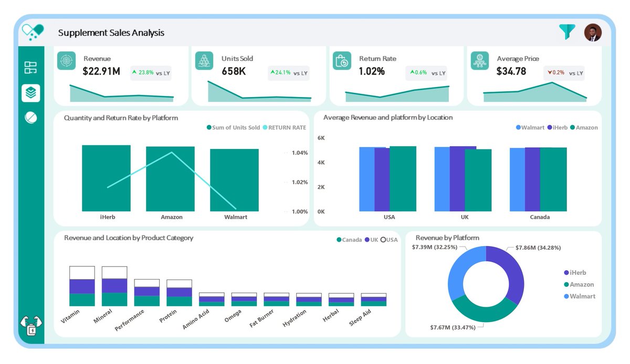
Task: Click the $7.67M (33.47%) donut label
Action: [x=453, y=328]
